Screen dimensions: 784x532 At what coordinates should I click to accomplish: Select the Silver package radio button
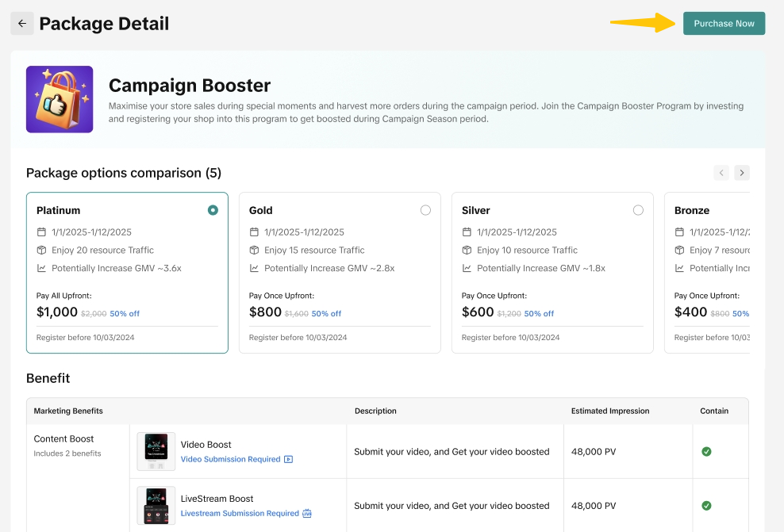click(638, 210)
